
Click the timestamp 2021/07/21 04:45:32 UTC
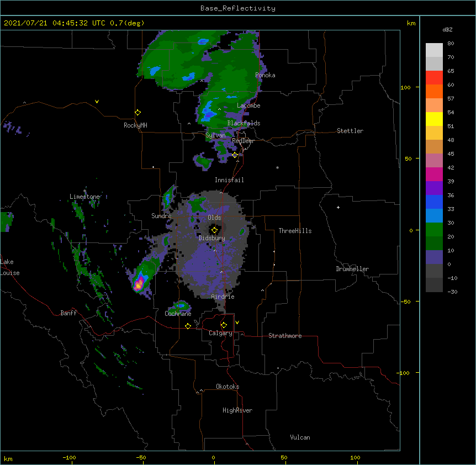tap(55, 23)
